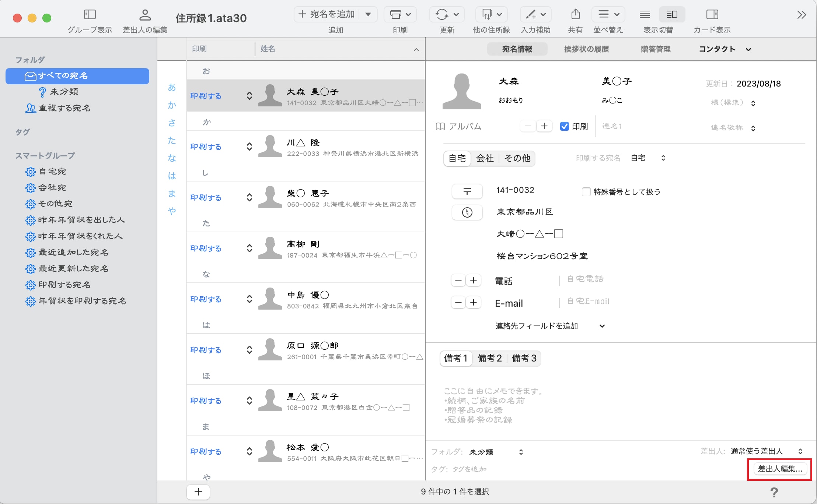Click the 宛名を追加 add button

click(x=327, y=14)
